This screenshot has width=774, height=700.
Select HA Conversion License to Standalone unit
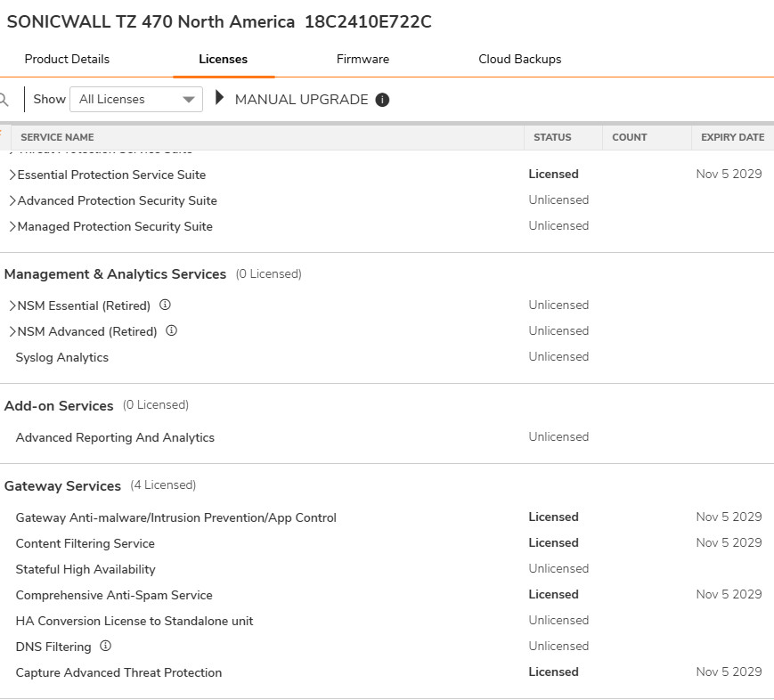[134, 621]
